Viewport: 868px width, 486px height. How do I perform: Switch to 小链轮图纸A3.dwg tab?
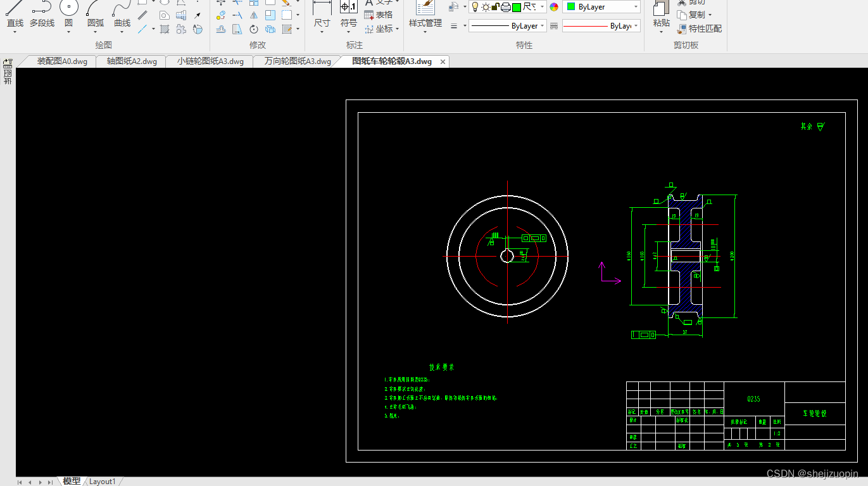pos(210,61)
